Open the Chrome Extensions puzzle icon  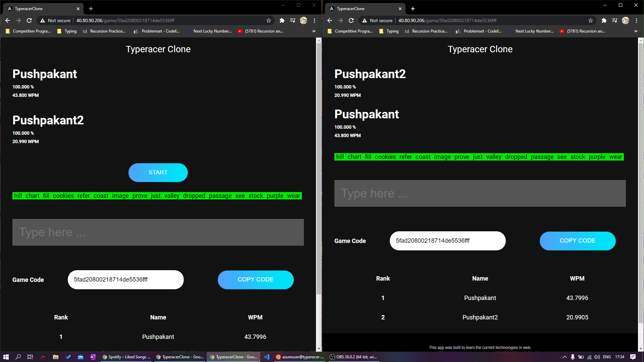pos(282,20)
